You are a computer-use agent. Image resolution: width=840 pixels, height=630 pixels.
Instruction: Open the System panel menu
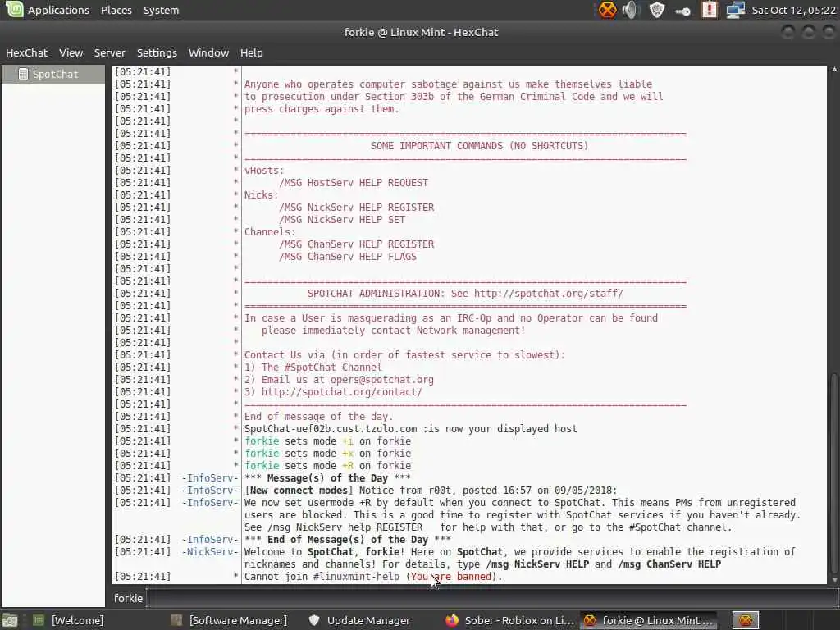click(x=161, y=10)
